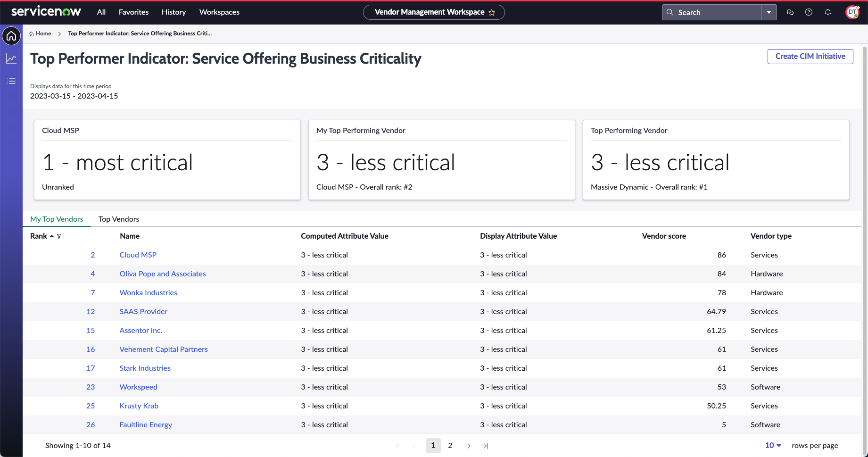Go to the first page arrow
Image resolution: width=868 pixels, height=457 pixels.
tap(399, 446)
